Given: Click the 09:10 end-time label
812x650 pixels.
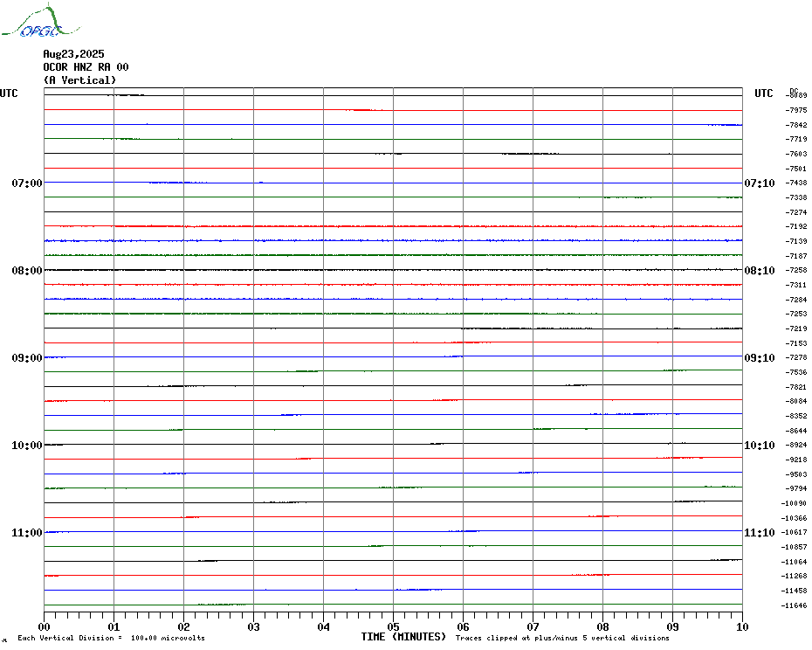Looking at the screenshot, I should (x=760, y=358).
